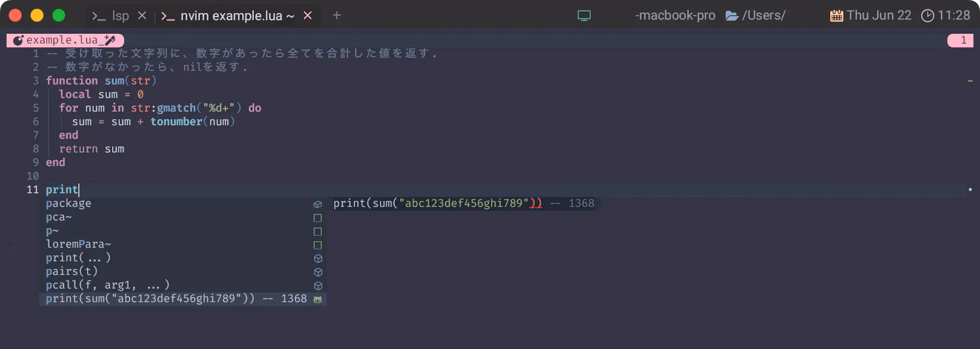Click the monitor icon in the title bar

tap(584, 16)
